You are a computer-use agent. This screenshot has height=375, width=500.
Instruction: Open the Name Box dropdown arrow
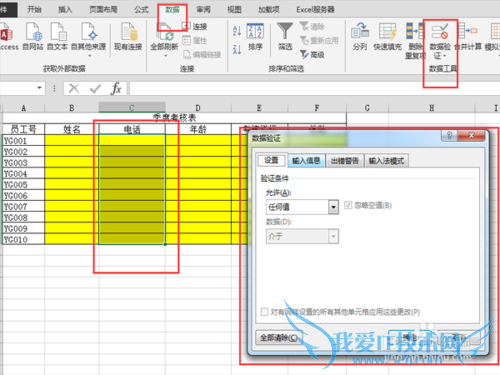(x=39, y=88)
